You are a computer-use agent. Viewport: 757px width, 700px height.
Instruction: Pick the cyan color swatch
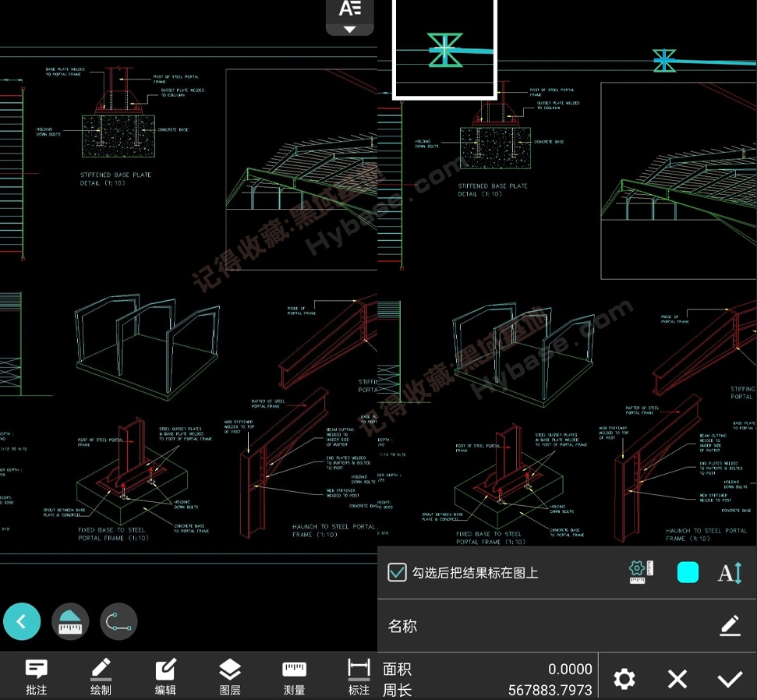pos(688,573)
